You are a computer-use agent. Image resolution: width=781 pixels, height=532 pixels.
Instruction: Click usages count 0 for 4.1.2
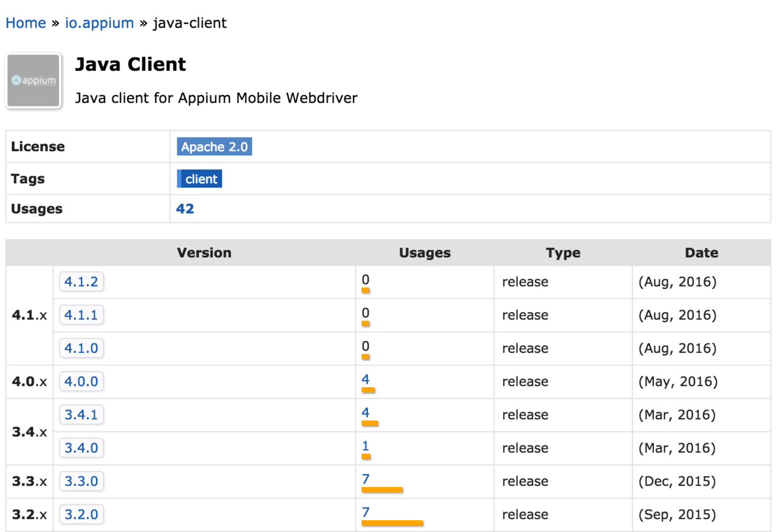coord(365,280)
